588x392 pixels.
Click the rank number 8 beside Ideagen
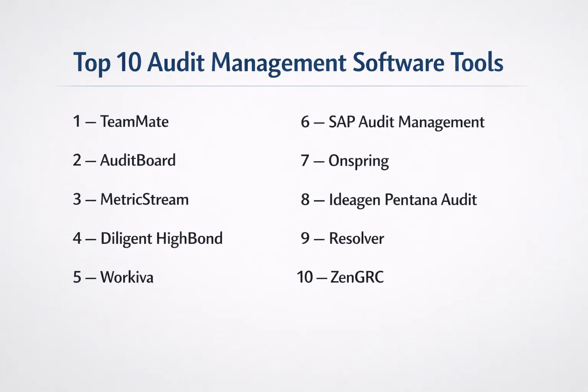[x=305, y=200]
